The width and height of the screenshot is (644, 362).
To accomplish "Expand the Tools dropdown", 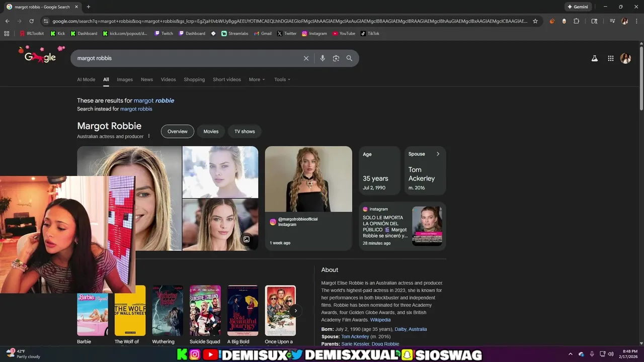I will tap(282, 79).
